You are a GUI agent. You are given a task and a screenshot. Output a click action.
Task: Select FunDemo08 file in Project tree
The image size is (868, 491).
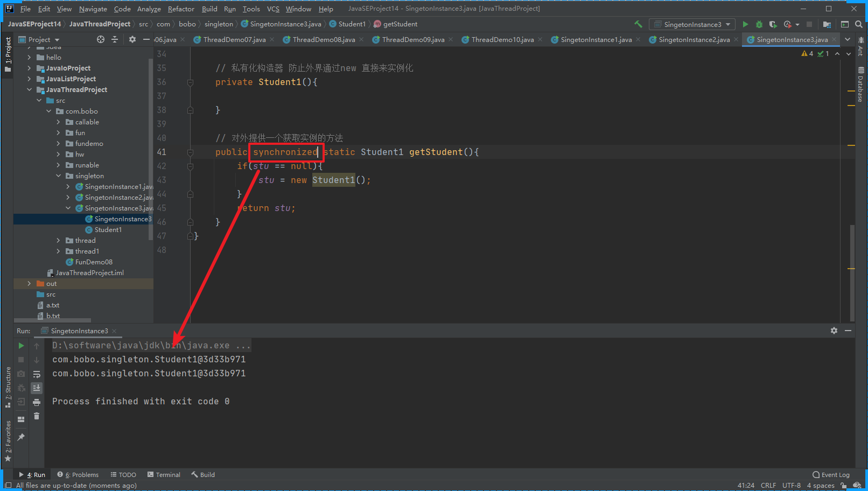94,262
